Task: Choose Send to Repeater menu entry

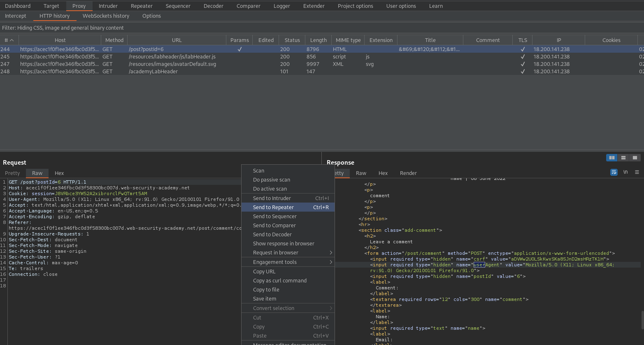Action: click(x=288, y=207)
